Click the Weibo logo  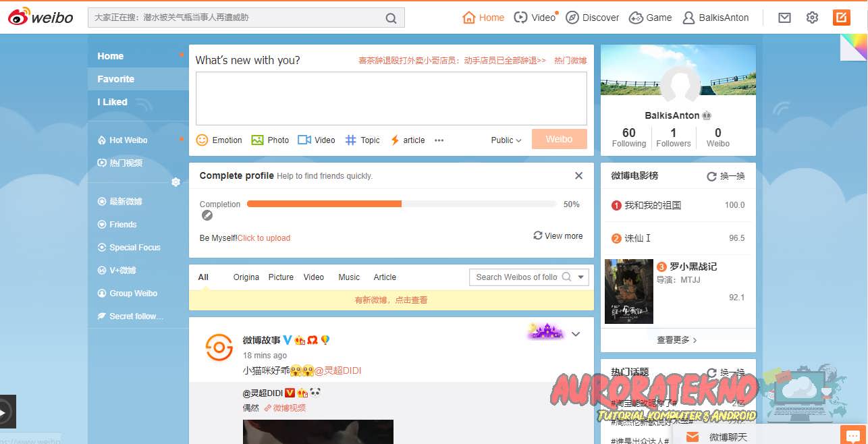point(40,17)
